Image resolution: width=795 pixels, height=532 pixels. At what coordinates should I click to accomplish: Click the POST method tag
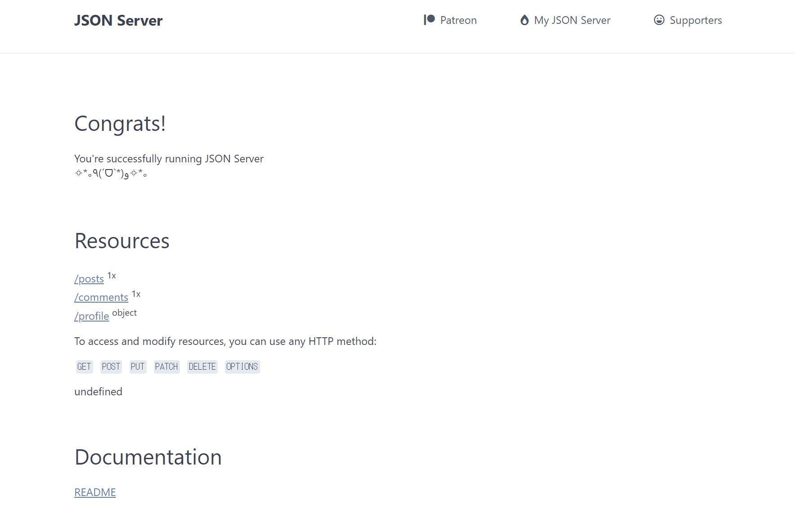(x=111, y=367)
